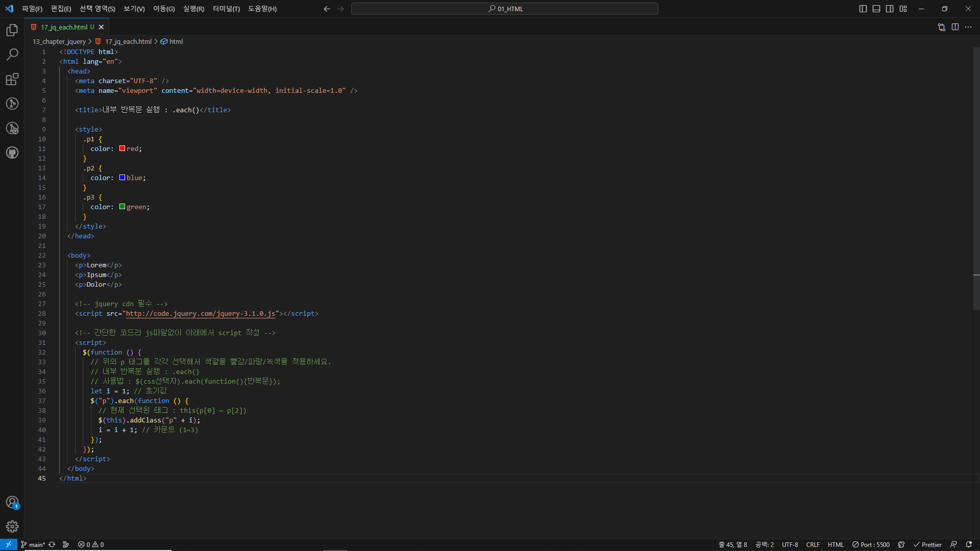This screenshot has width=980, height=551.
Task: Toggle the bottom panel layout icon
Action: click(x=876, y=9)
